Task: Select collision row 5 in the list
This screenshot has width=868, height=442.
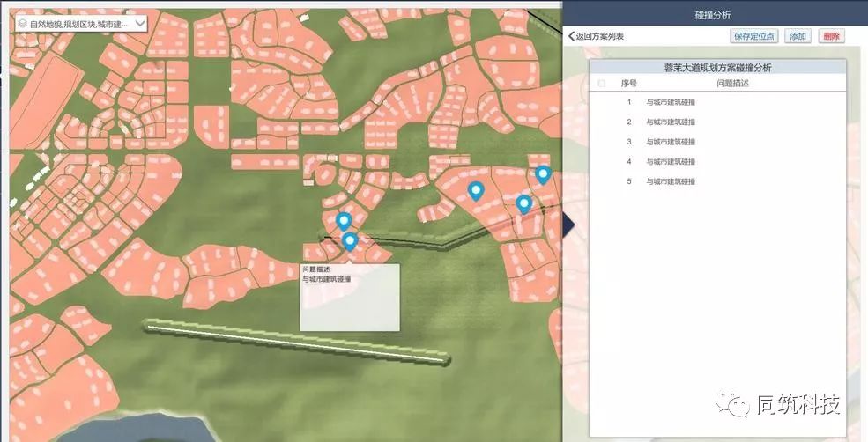Action: tap(670, 181)
